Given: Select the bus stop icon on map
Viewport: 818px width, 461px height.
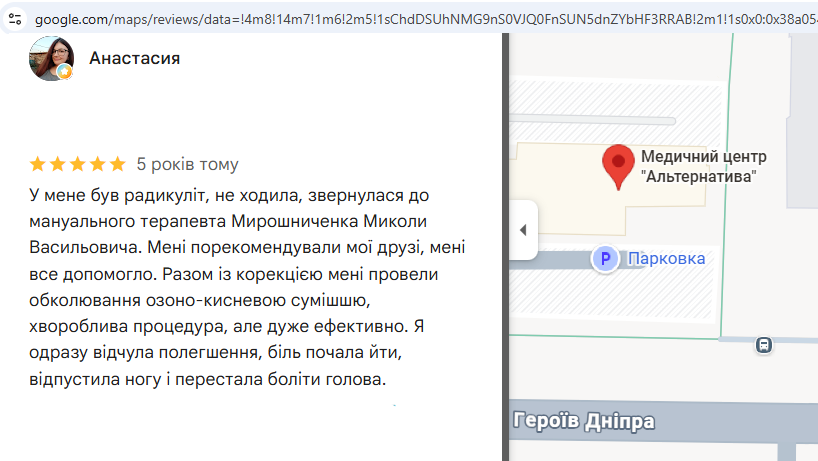Looking at the screenshot, I should click(764, 345).
